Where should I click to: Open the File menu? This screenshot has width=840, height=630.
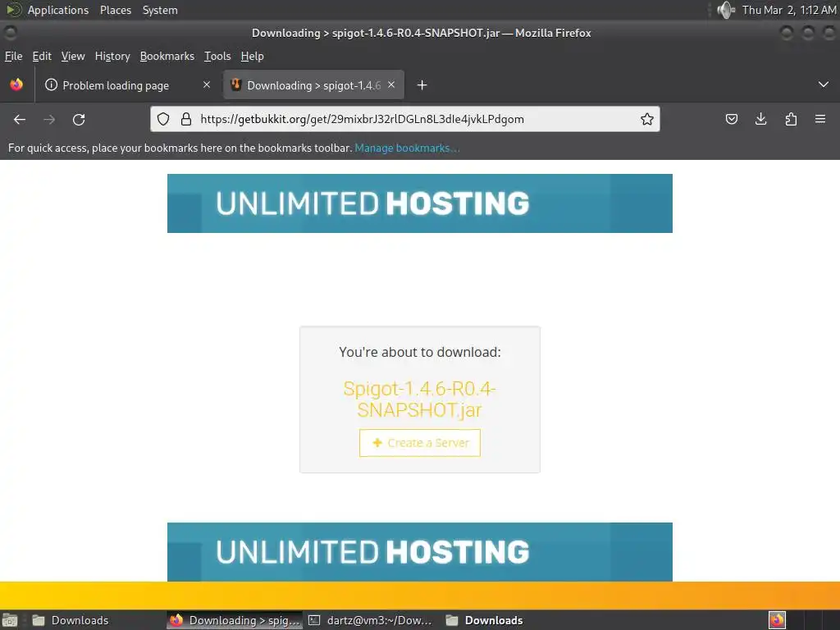tap(13, 57)
